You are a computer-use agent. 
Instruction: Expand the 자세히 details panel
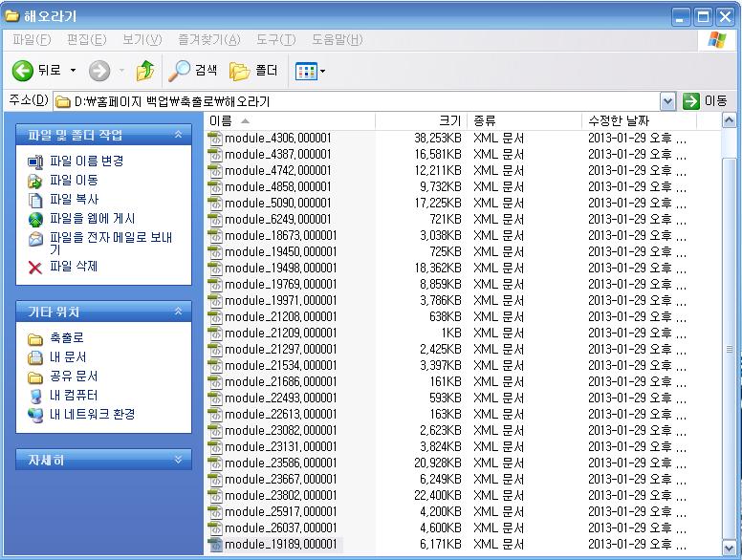coord(178,460)
